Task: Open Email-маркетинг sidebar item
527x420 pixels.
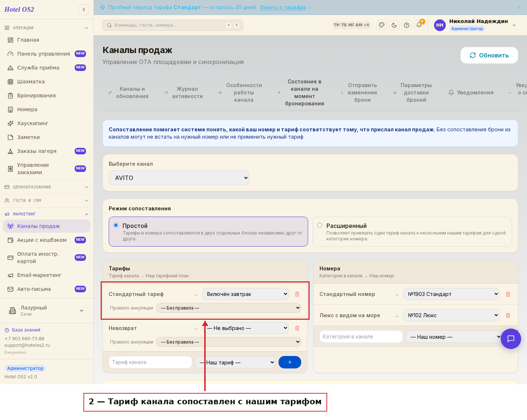Action: (46, 275)
